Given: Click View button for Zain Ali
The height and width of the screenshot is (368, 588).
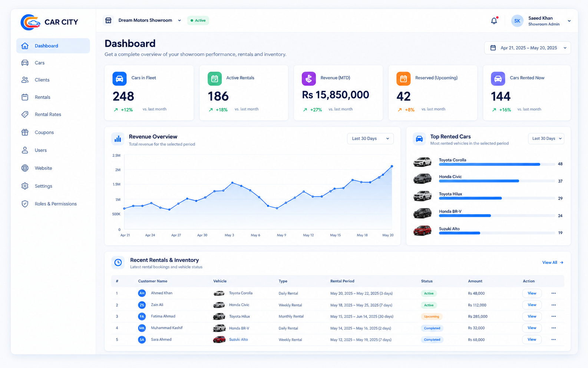Looking at the screenshot, I should (532, 305).
